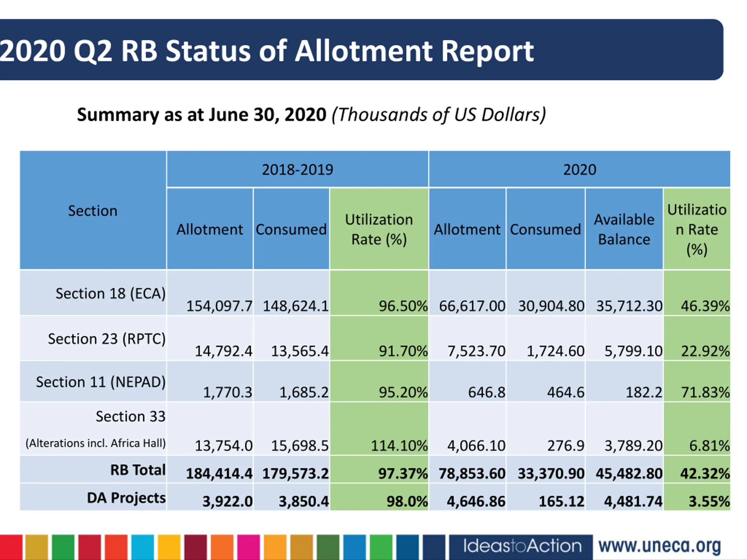This screenshot has width=747, height=560.
Task: Click the slide title 2020 Q2 RB Status
Action: pyautogui.click(x=267, y=51)
